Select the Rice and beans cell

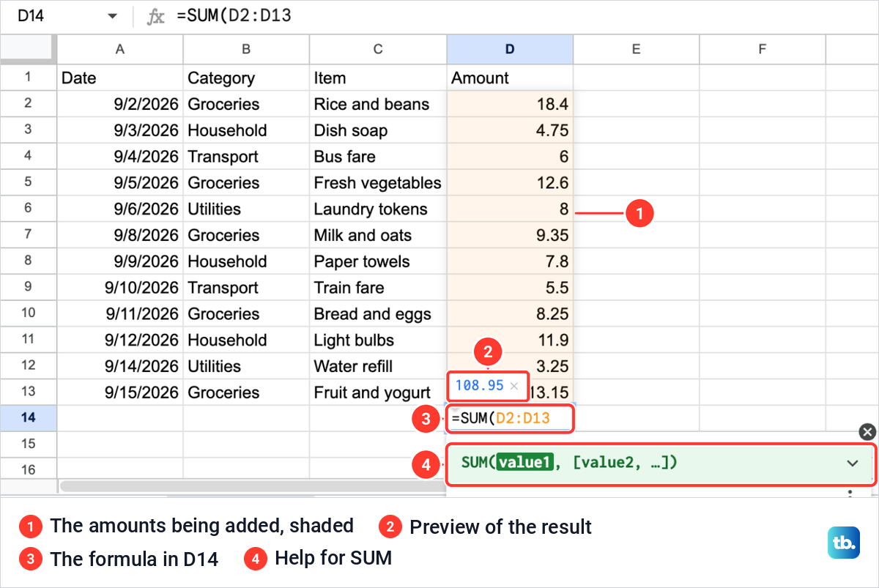(378, 104)
